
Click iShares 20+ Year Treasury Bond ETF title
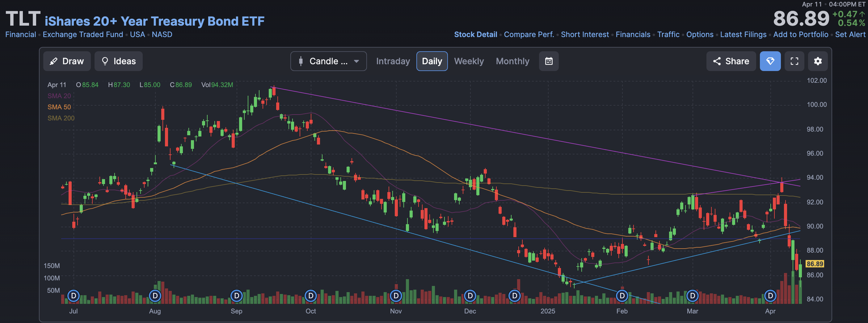click(154, 21)
